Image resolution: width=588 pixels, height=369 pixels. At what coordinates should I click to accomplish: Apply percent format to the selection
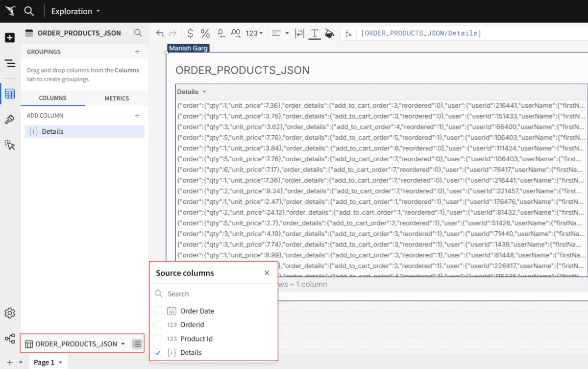click(x=205, y=33)
